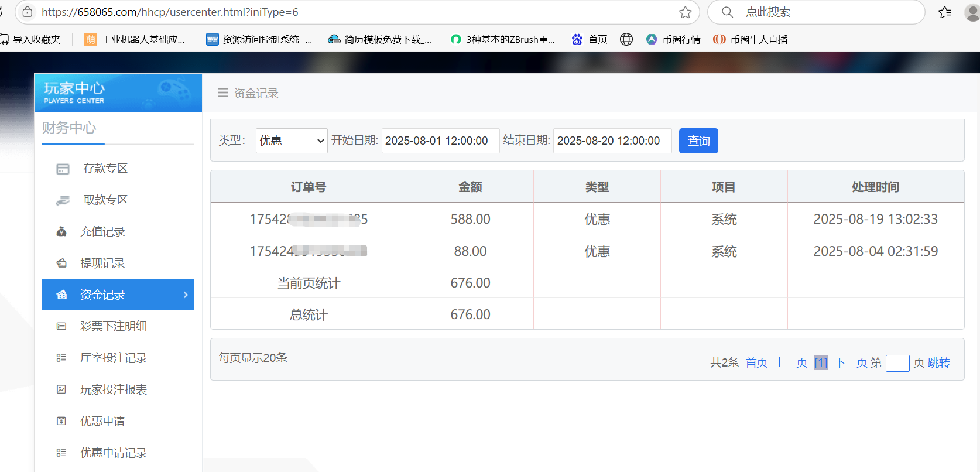
Task: Click the page number input box
Action: [x=897, y=364]
